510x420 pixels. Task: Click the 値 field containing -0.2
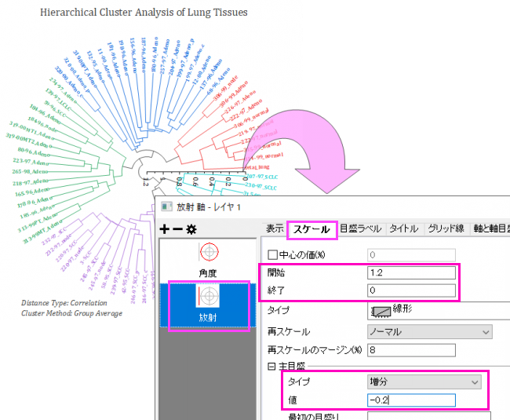click(411, 400)
